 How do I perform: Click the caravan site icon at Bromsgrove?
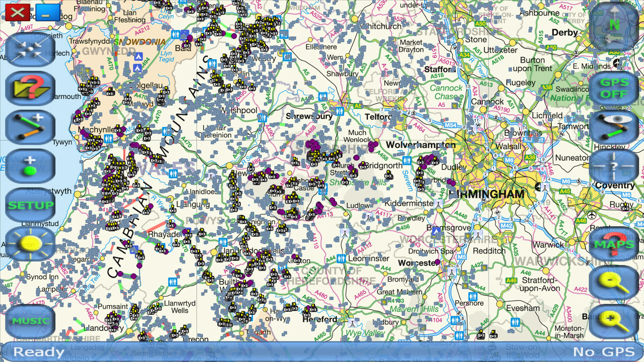coord(436,231)
